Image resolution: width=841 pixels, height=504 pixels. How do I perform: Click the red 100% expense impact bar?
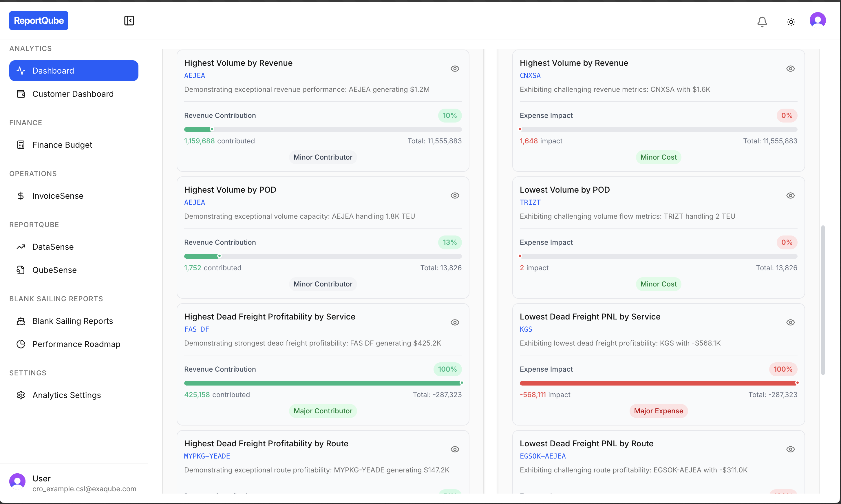tap(658, 383)
